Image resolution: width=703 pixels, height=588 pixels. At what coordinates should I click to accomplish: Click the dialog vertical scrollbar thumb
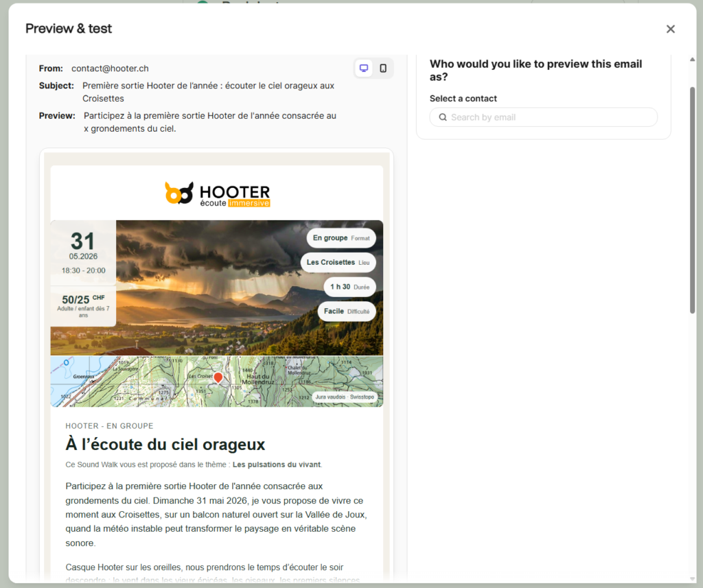pos(692,200)
